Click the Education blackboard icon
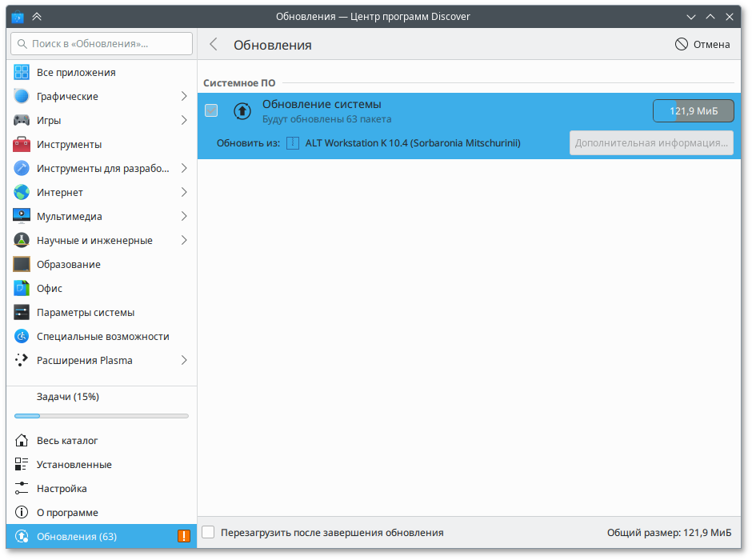Viewport: 752px width, 560px height. click(x=22, y=265)
